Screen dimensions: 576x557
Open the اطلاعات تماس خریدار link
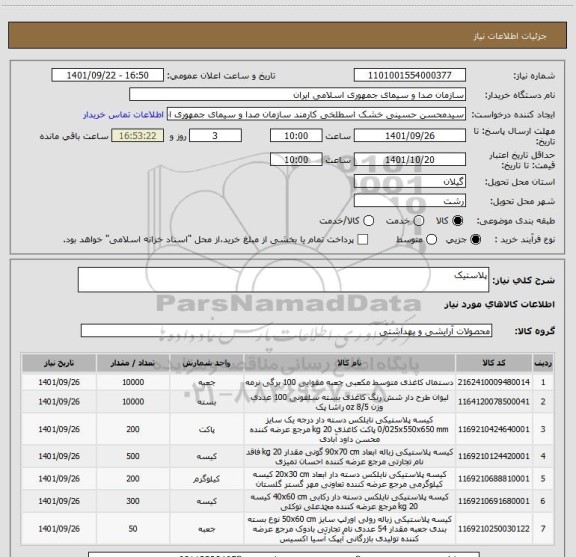click(x=123, y=115)
